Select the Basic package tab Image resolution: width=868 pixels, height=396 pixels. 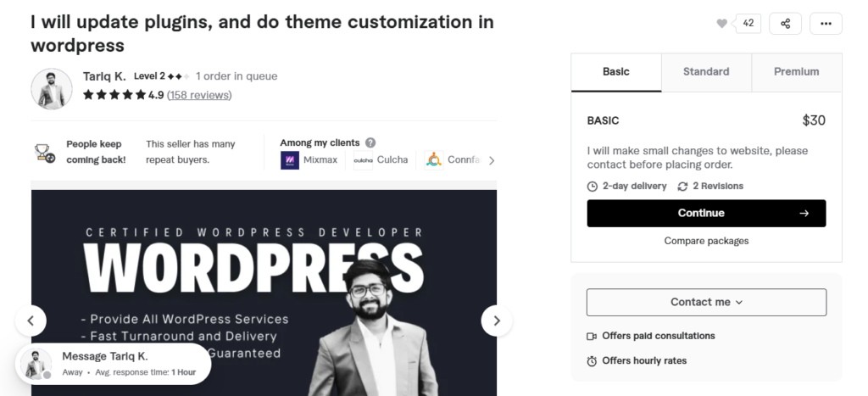tap(616, 72)
